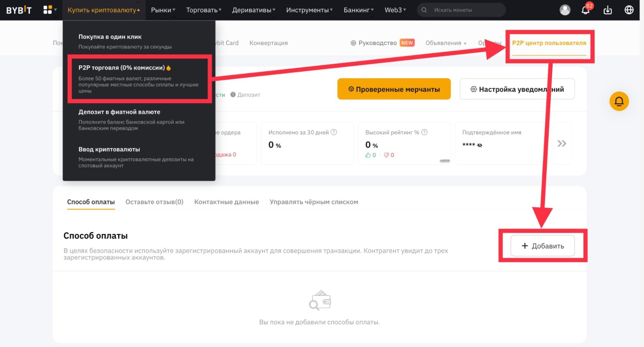The height and width of the screenshot is (347, 644).
Task: Focus the Искать монеты search field
Action: 461,10
